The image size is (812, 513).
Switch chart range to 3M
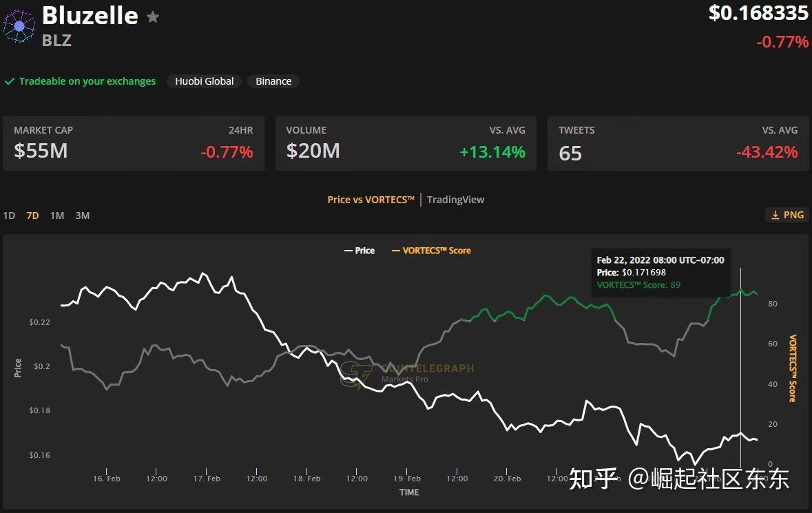click(83, 216)
